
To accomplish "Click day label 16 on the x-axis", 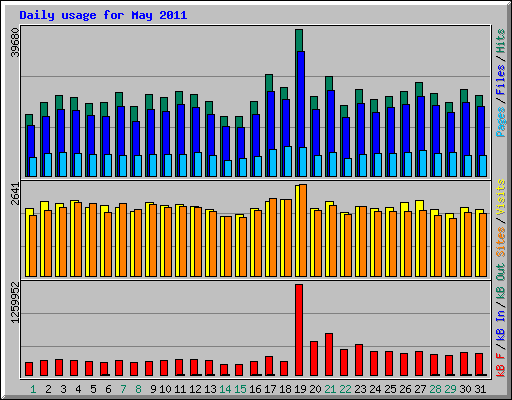I will coord(255,389).
